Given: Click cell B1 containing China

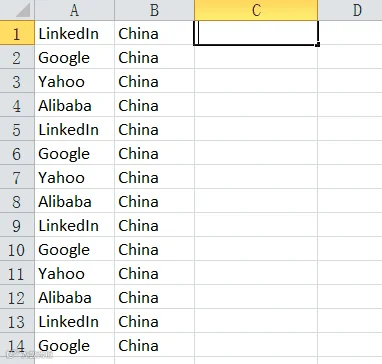Looking at the screenshot, I should coord(154,33).
